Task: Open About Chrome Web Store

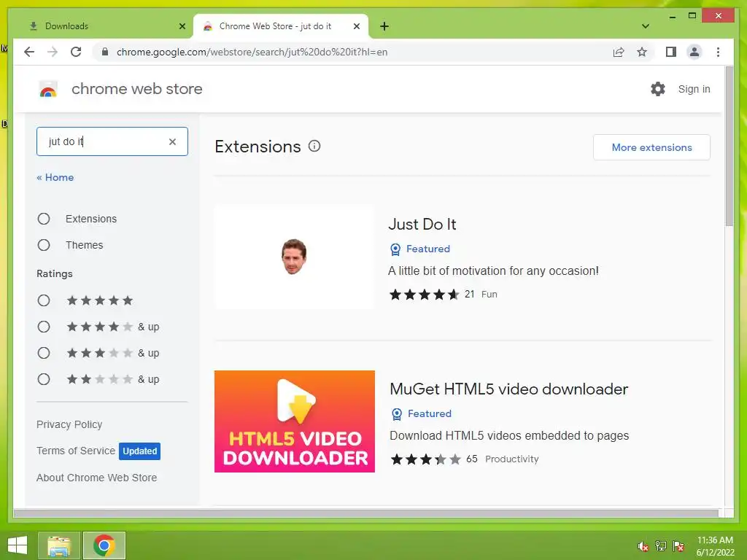Action: tap(97, 478)
